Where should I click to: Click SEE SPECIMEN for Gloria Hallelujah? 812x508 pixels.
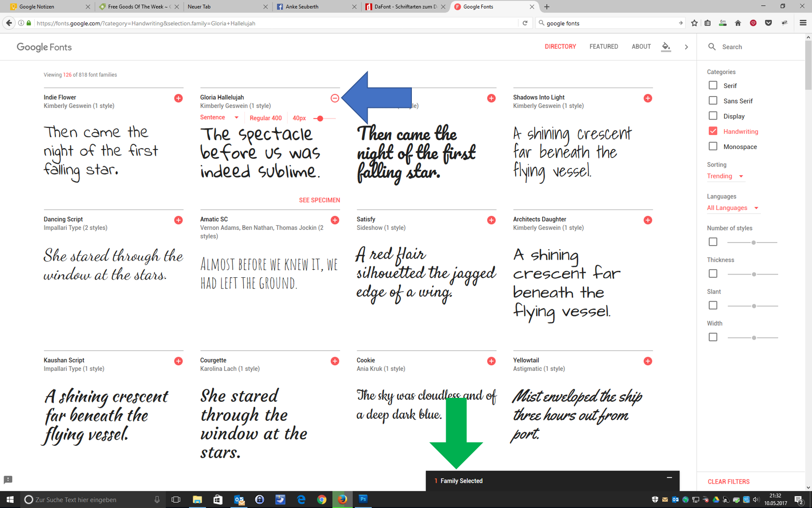(319, 200)
